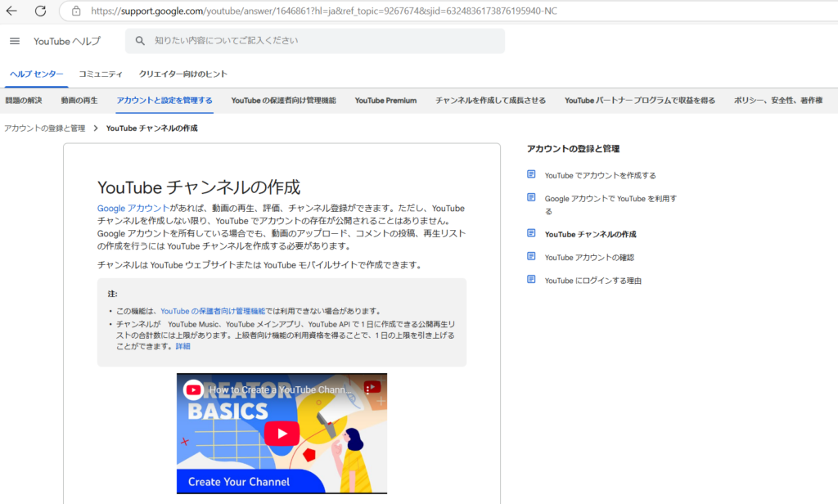Click article icon beside YouTube チャンネルの作成
The image size is (838, 504).
click(530, 233)
